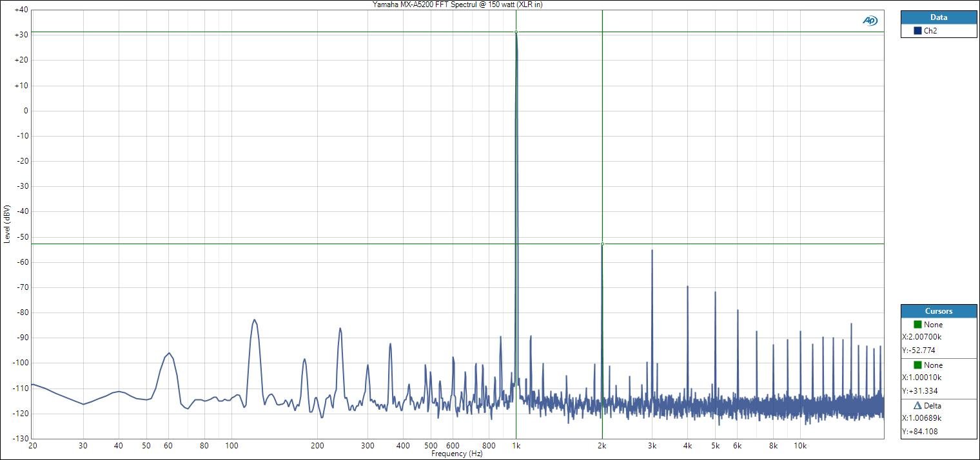The height and width of the screenshot is (460, 980).
Task: Select cursor marker on 2k harmonic peak
Action: point(602,244)
